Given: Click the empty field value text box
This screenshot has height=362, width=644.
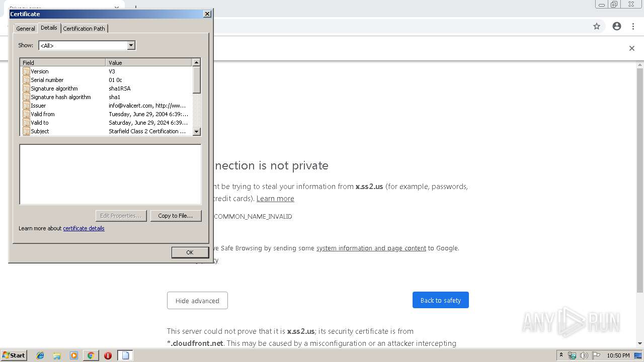Looking at the screenshot, I should click(x=110, y=174).
